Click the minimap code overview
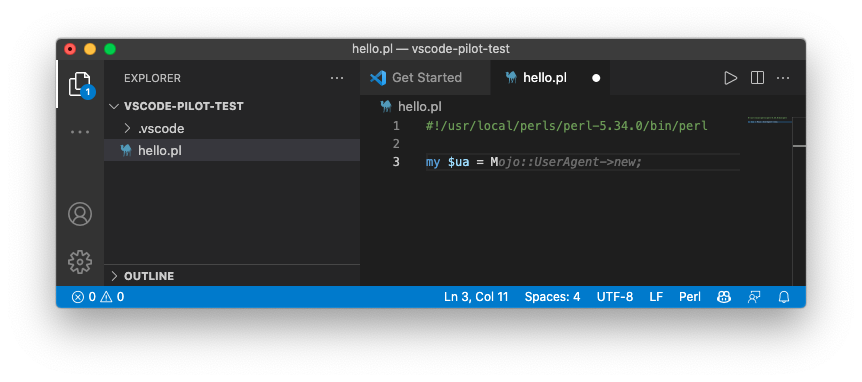The height and width of the screenshot is (382, 862). (769, 120)
